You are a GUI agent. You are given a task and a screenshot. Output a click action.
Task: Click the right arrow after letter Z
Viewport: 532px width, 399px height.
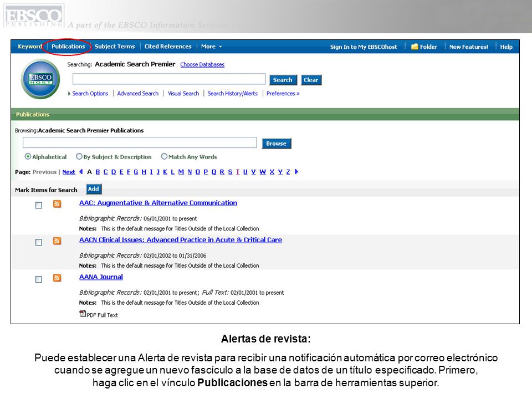click(296, 172)
